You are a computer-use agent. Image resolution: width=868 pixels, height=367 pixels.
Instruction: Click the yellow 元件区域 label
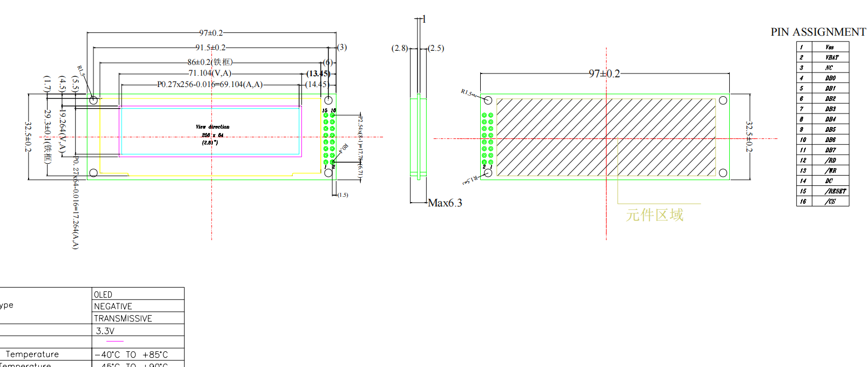click(655, 215)
